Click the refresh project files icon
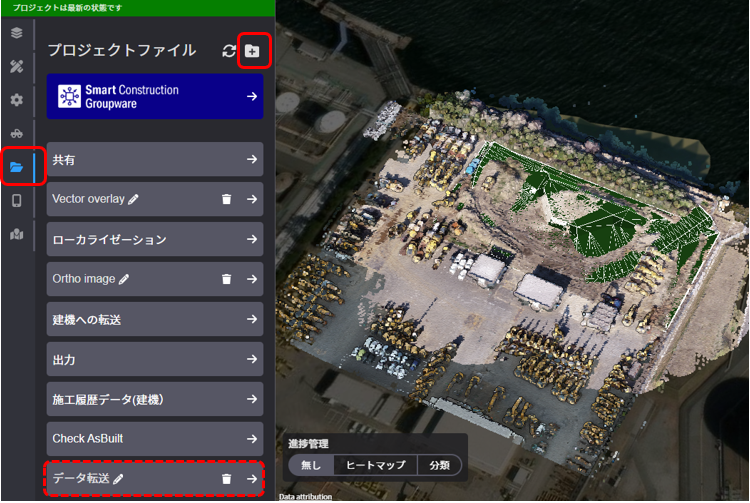 [x=229, y=51]
